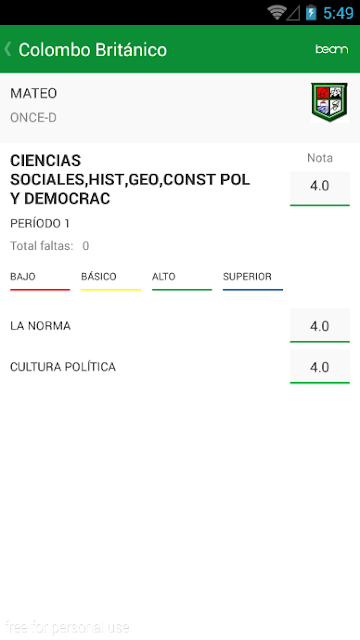Tap the school crest shield icon
The image size is (360, 640).
point(329,102)
